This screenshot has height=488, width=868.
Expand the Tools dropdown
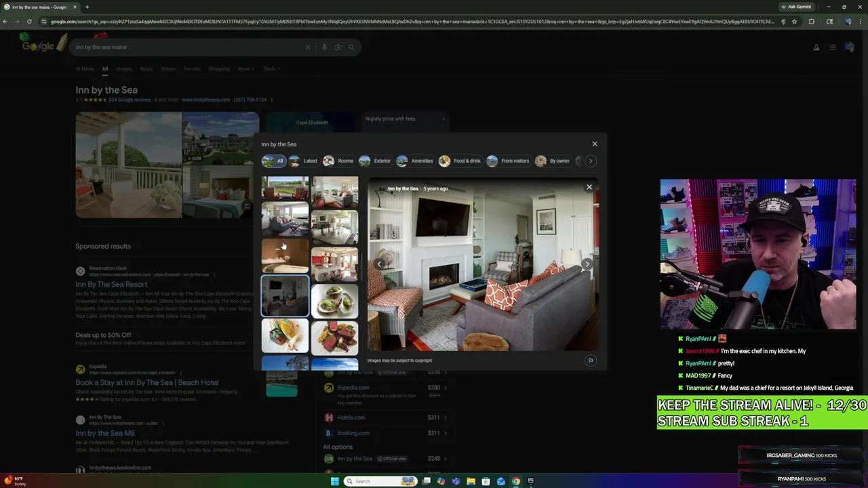(271, 68)
